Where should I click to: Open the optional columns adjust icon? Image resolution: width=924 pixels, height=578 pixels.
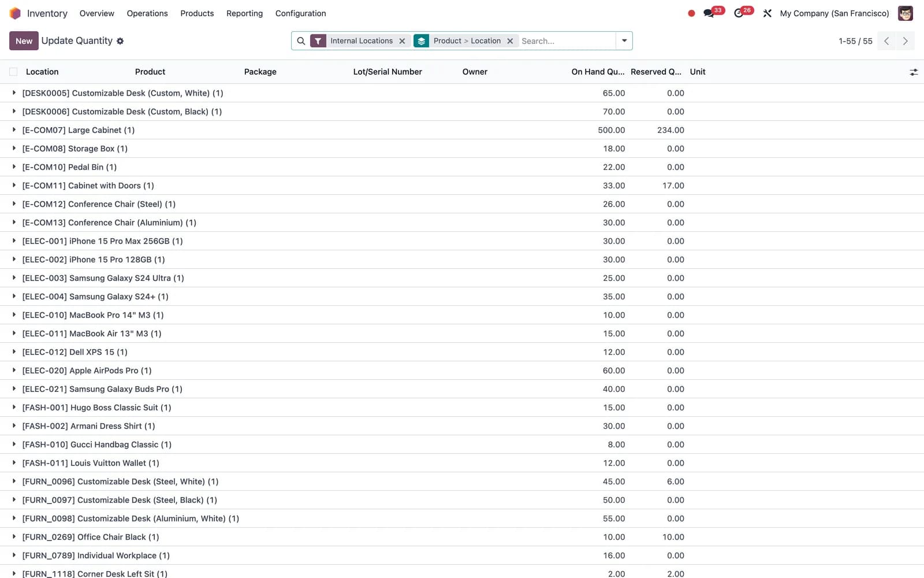pyautogui.click(x=914, y=72)
